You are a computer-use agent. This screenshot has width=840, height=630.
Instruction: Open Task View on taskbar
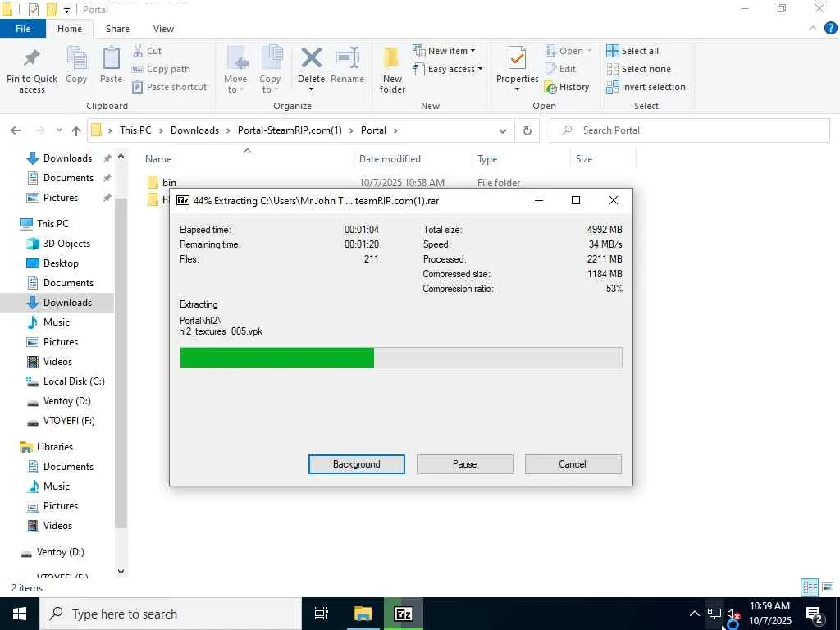coord(322,614)
